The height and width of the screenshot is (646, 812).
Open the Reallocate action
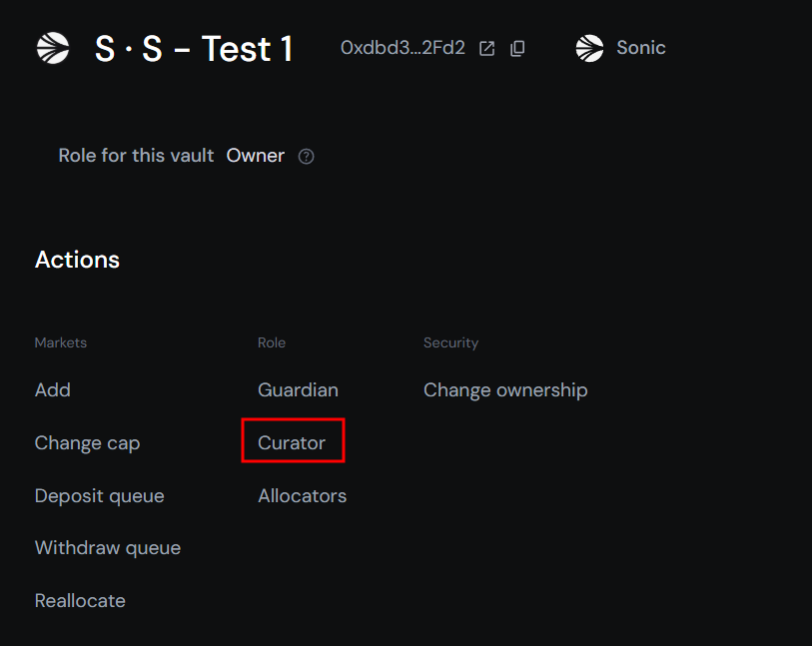pyautogui.click(x=80, y=601)
